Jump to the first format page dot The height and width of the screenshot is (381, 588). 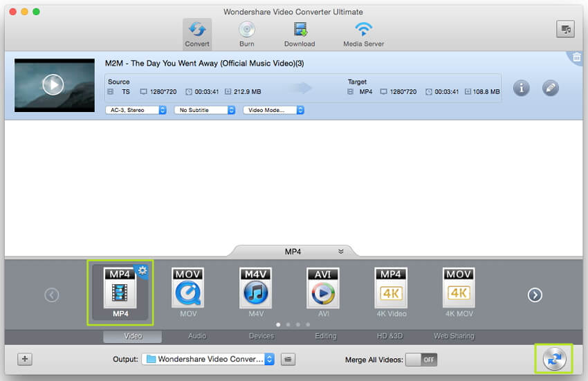click(278, 324)
